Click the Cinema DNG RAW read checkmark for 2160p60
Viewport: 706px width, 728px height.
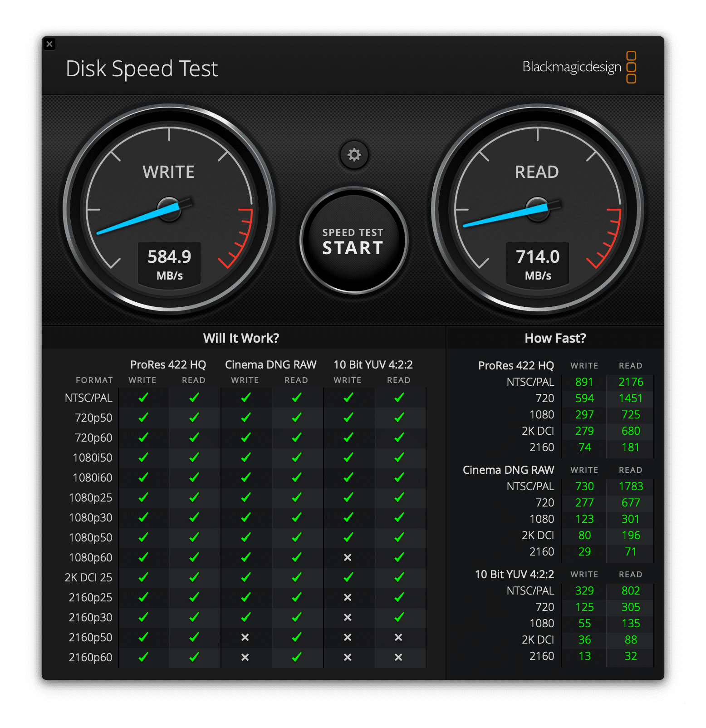click(x=296, y=657)
